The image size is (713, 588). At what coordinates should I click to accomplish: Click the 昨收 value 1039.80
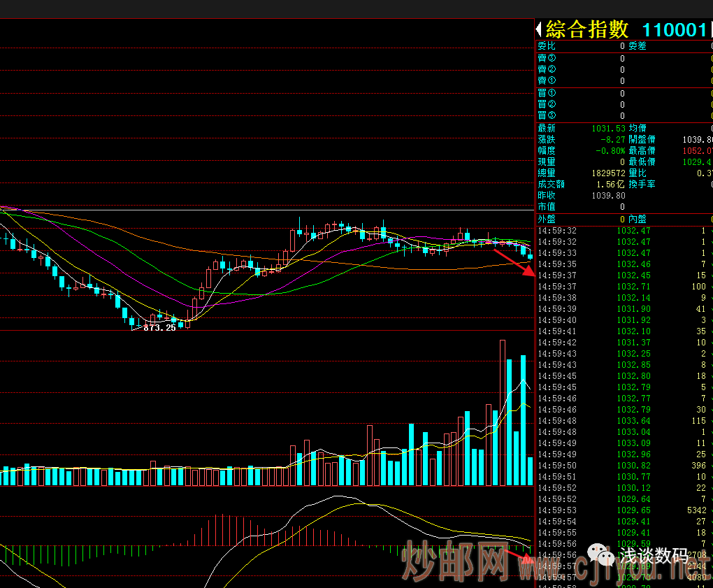(x=609, y=196)
